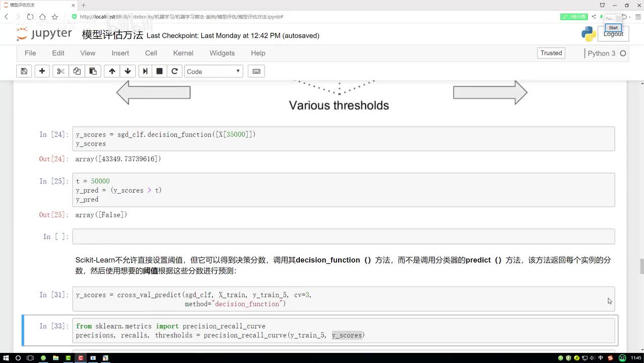Bookmark this page with the star icon

click(55, 17)
